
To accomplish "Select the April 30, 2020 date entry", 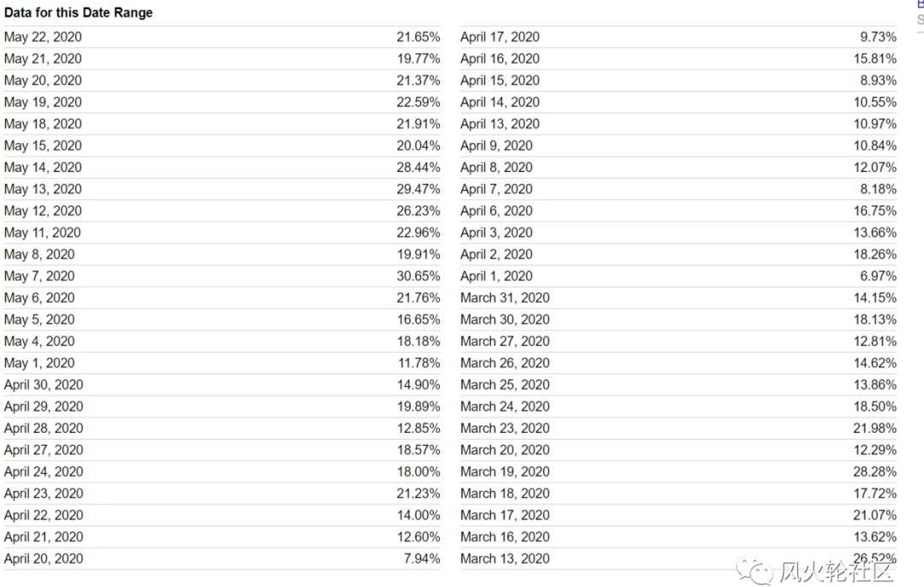I will (44, 385).
